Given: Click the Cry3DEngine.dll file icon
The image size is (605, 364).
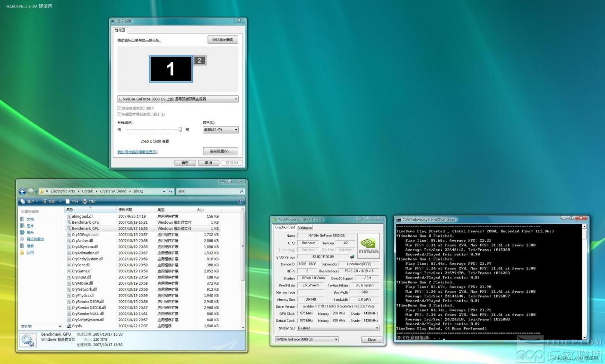Looking at the screenshot, I should click(69, 235).
